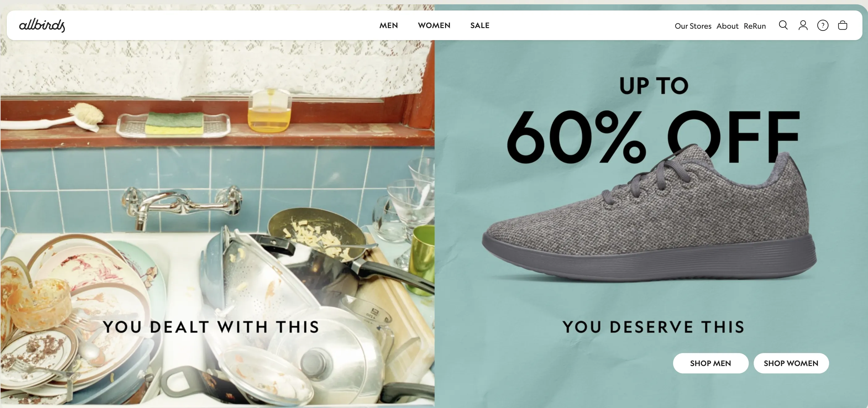Open the ReRun link
This screenshot has height=408, width=868.
[x=754, y=26]
